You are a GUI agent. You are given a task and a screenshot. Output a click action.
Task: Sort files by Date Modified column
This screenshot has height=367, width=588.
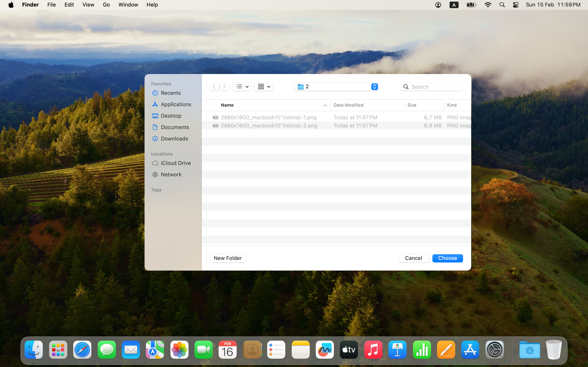[x=367, y=105]
